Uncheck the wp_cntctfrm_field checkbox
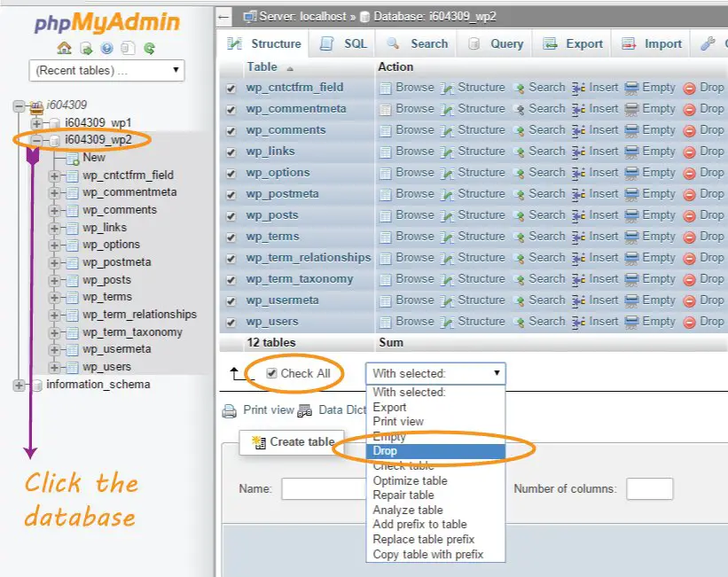The height and width of the screenshot is (577, 728). coord(231,89)
